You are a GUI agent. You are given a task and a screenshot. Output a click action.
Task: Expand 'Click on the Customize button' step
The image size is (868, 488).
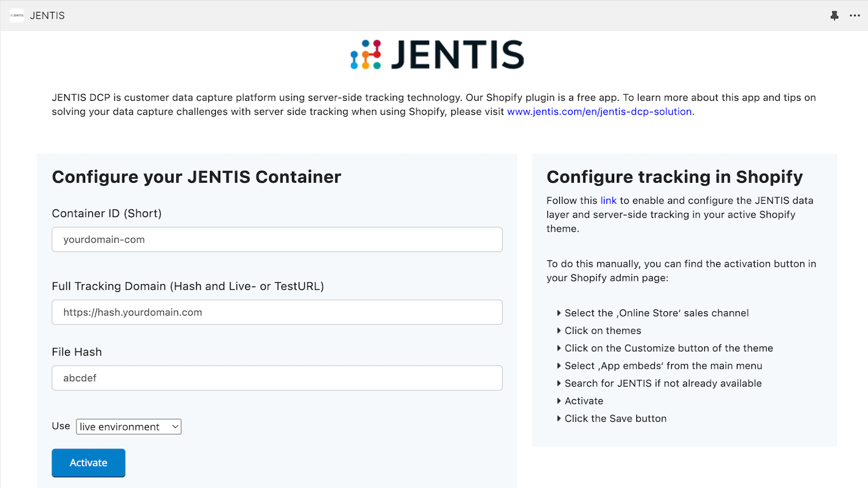[665, 348]
